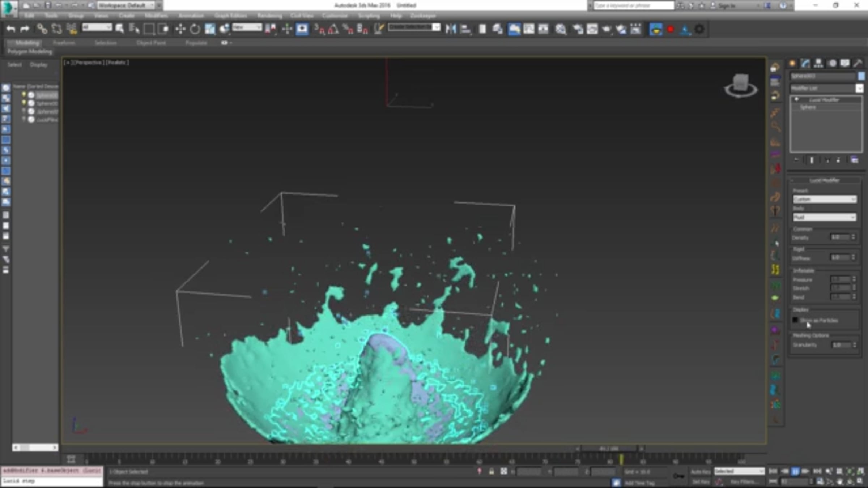The image size is (868, 488).
Task: Open the Graph Editors menu
Action: pyautogui.click(x=230, y=16)
